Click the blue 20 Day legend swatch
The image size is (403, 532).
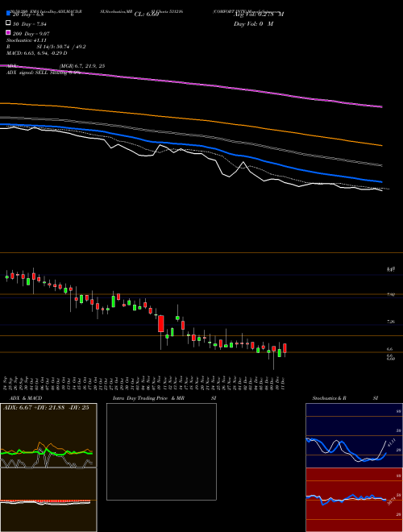tap(8, 13)
